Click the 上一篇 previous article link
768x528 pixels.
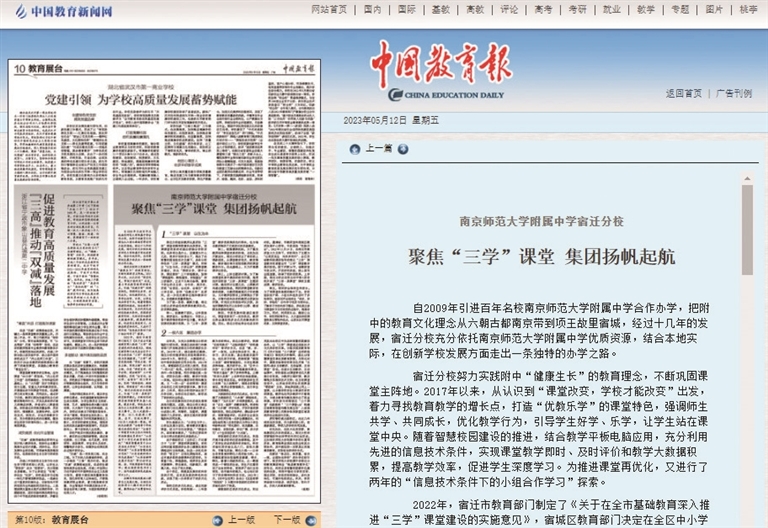pyautogui.click(x=379, y=149)
